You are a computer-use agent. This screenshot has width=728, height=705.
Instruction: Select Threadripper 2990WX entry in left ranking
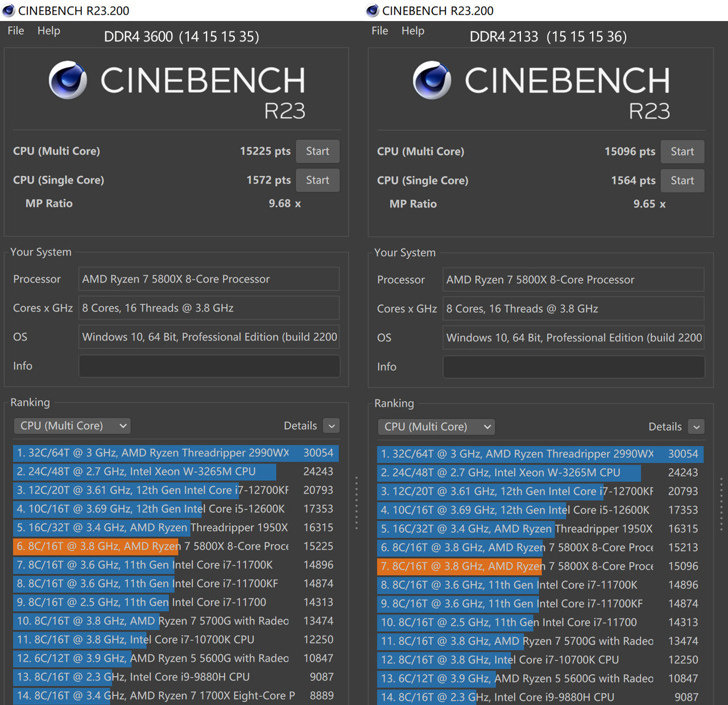[x=152, y=453]
